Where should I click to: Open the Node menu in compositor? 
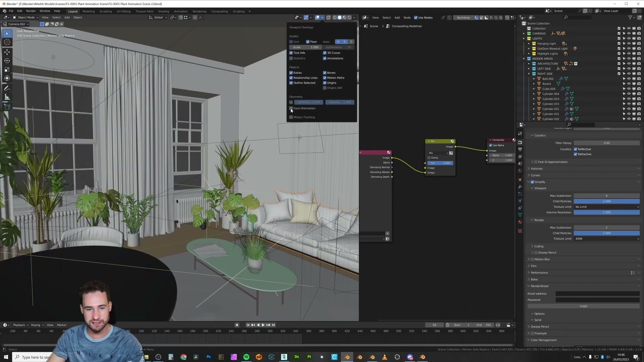click(407, 17)
